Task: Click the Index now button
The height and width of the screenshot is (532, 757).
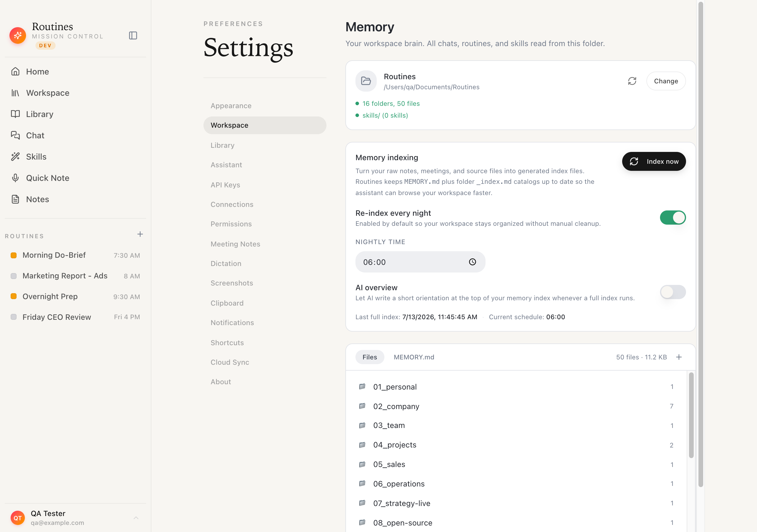Action: 654,161
